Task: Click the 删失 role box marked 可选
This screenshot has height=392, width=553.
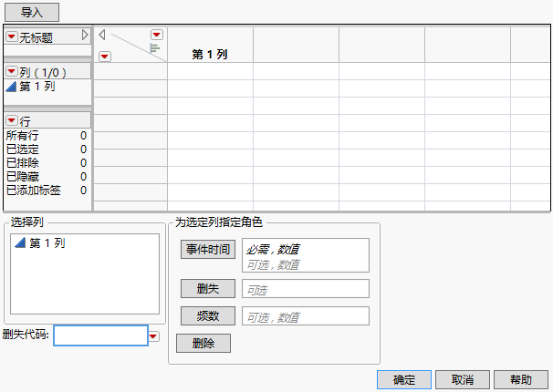Action: [306, 289]
